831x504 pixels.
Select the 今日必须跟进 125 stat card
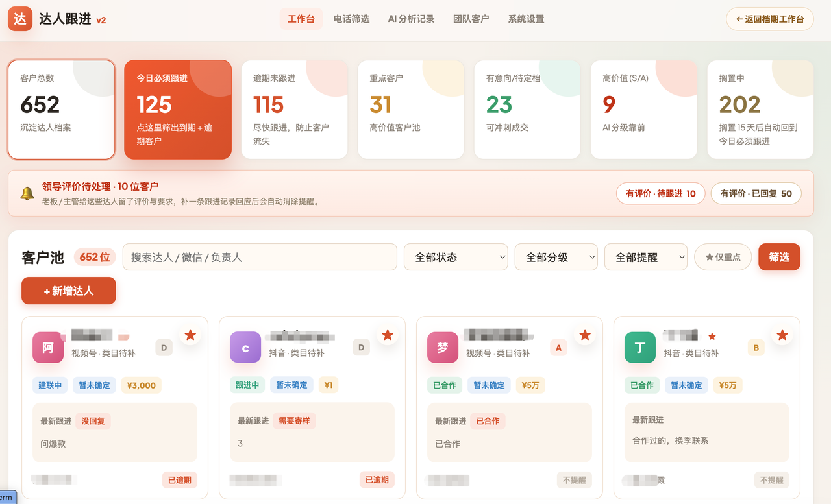coord(178,110)
